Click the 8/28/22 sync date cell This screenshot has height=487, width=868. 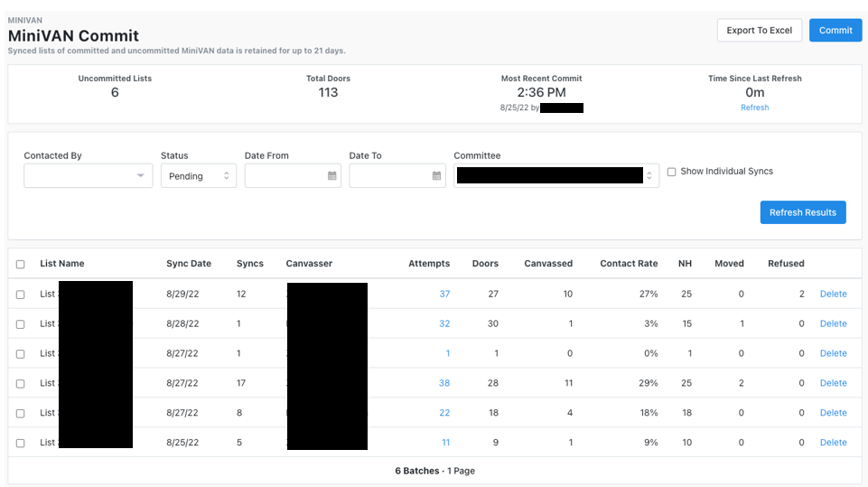pyautogui.click(x=182, y=323)
